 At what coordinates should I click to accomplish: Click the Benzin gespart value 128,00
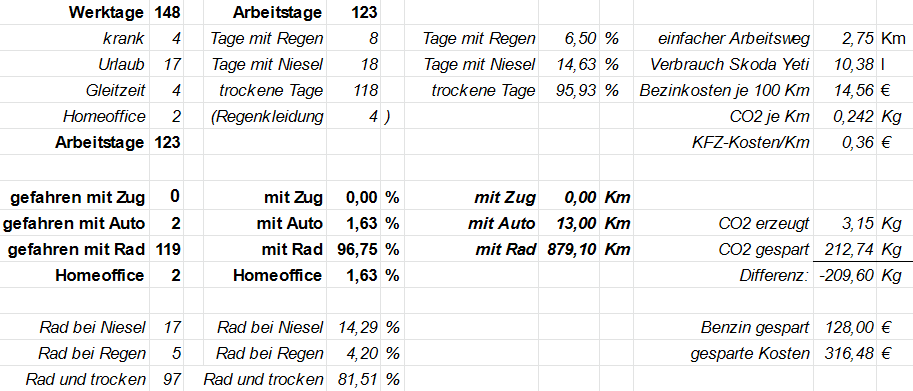pyautogui.click(x=845, y=328)
